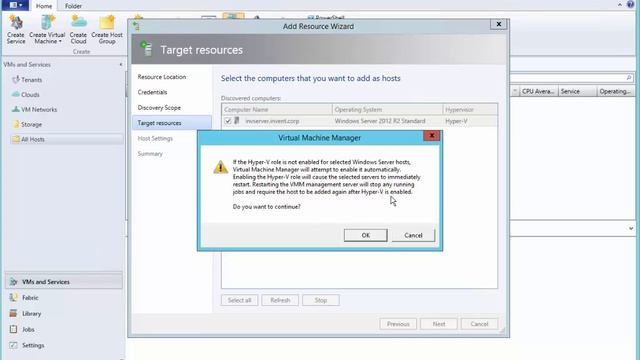
Task: Click the Operating System column header
Action: point(387,109)
